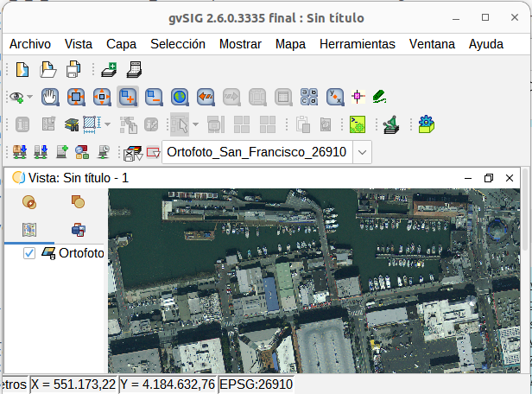Expand the selection arrow tool dropdown
The height and width of the screenshot is (394, 532).
195,124
